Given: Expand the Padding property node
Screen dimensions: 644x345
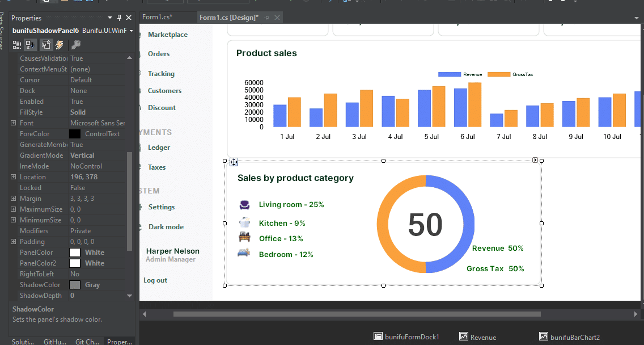Looking at the screenshot, I should 13,242.
